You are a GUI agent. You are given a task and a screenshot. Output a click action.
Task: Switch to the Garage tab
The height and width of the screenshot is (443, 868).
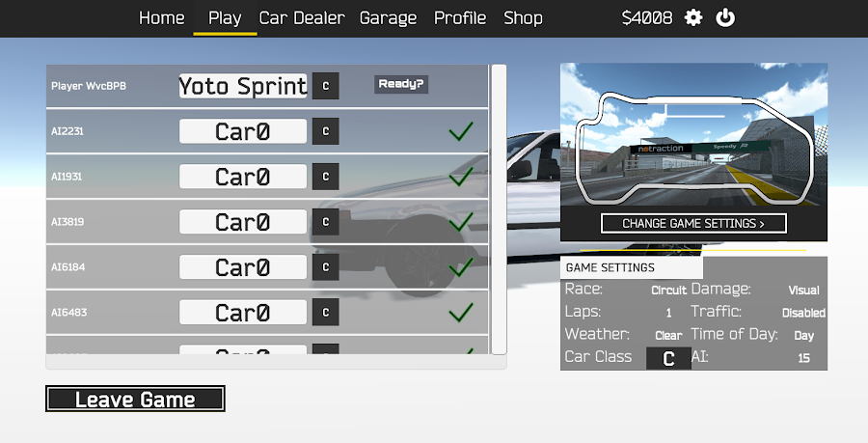(x=388, y=17)
